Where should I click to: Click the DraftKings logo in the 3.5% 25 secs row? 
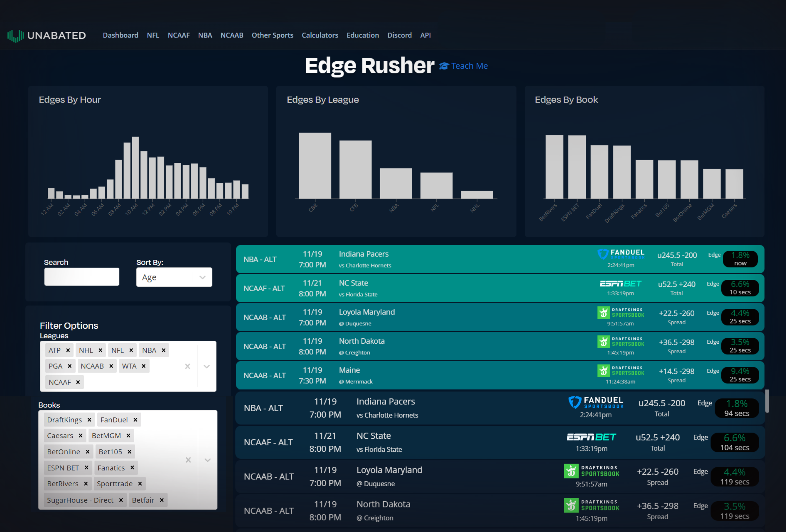click(621, 341)
